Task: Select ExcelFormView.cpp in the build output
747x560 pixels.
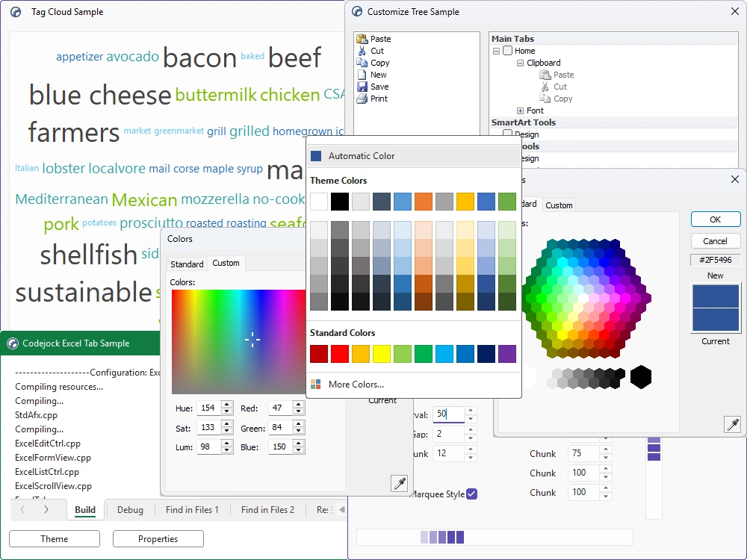Action: (53, 458)
